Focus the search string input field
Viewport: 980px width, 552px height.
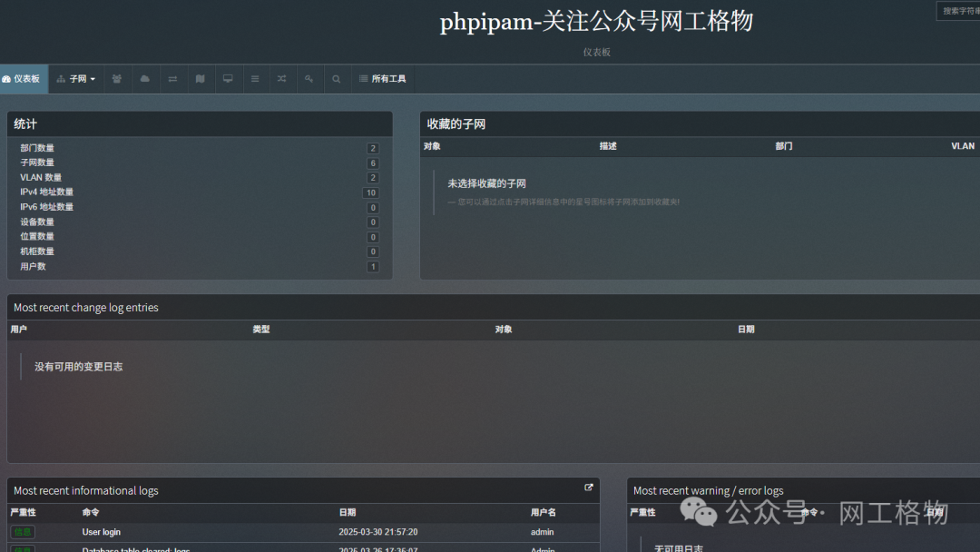click(x=958, y=11)
